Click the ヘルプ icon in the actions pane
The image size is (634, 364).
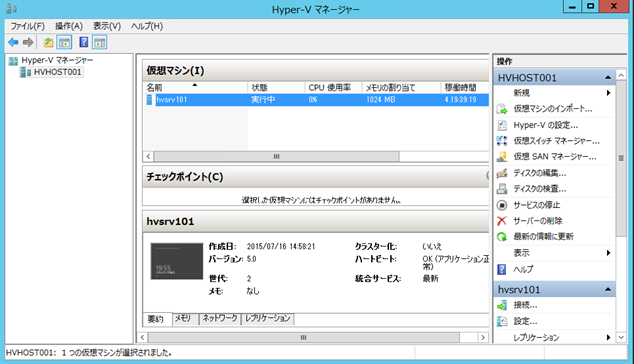(502, 269)
